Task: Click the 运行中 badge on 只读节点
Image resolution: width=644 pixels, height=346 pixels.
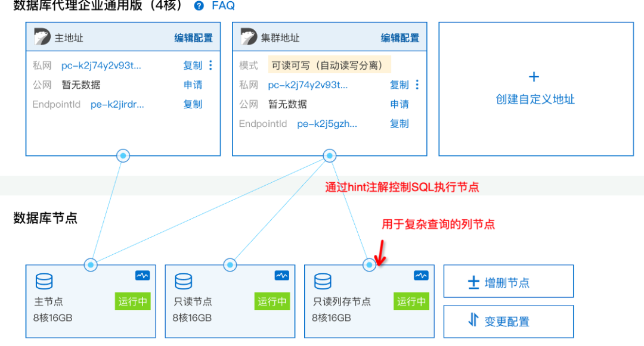Action: [272, 301]
